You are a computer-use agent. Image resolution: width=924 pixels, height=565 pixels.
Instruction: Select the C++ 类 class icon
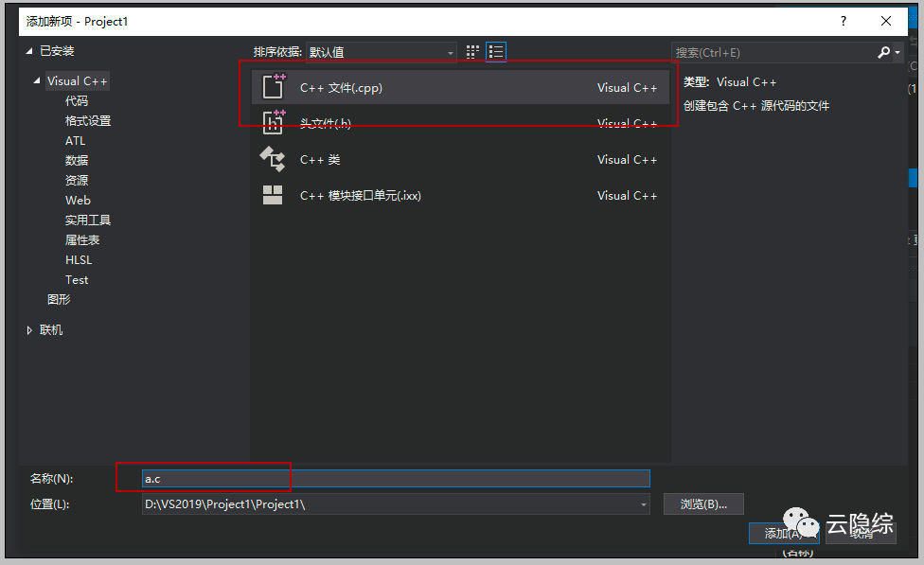tap(273, 159)
